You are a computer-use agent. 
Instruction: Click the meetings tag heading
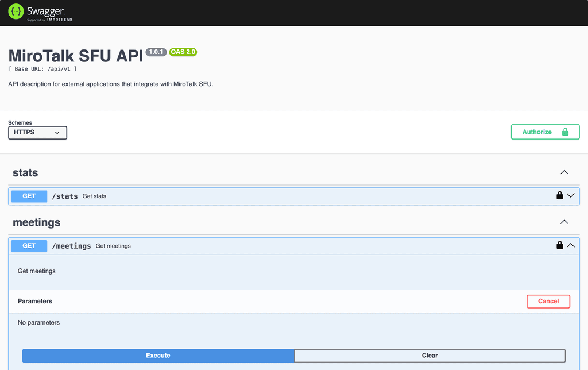pos(36,222)
